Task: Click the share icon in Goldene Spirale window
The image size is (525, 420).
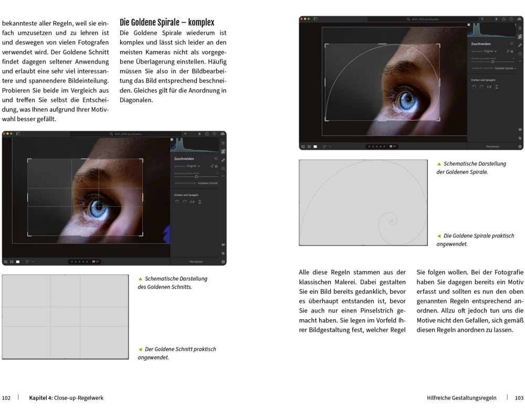Action: pos(502,19)
